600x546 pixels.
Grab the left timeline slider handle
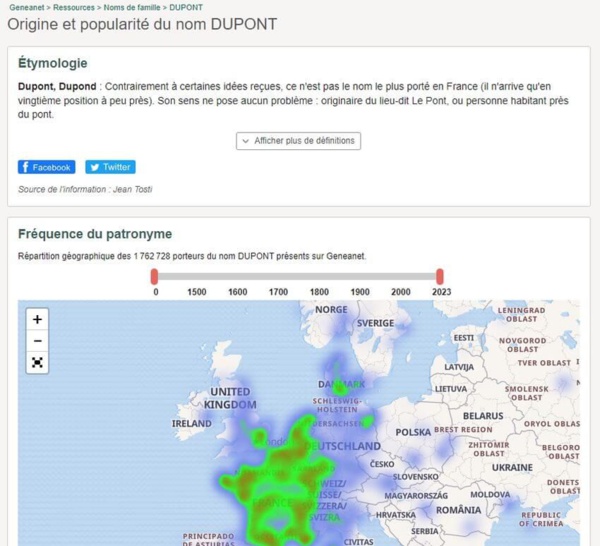click(x=155, y=276)
